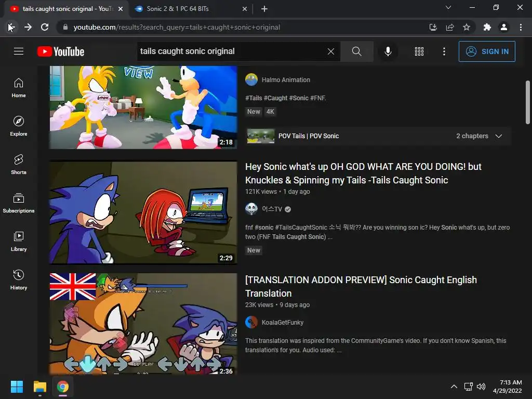Open the Halmo Animation channel

coord(286,79)
